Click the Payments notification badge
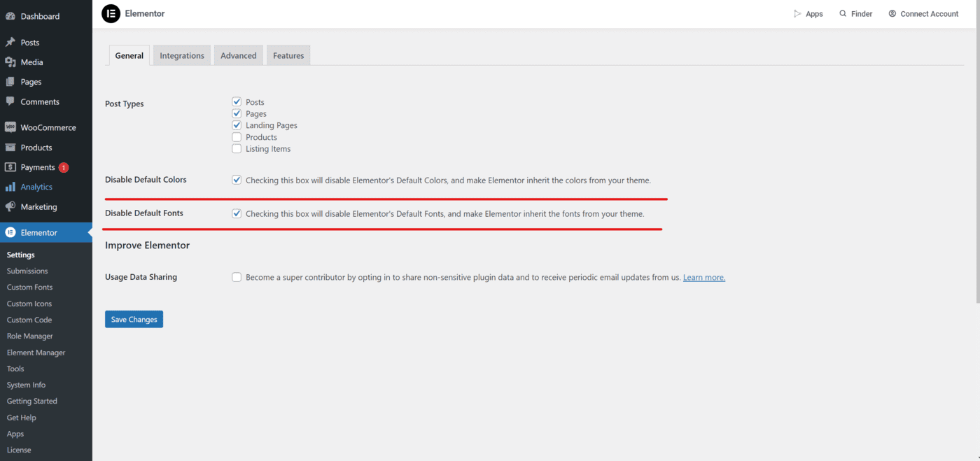Screen dimensions: 980x461 (64, 168)
